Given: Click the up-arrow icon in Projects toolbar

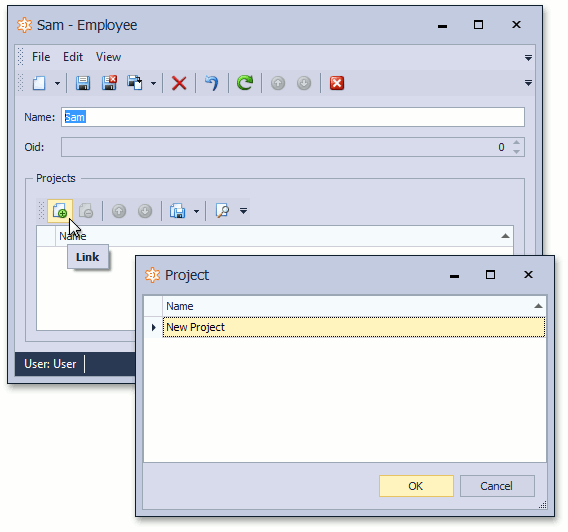Looking at the screenshot, I should click(x=119, y=211).
